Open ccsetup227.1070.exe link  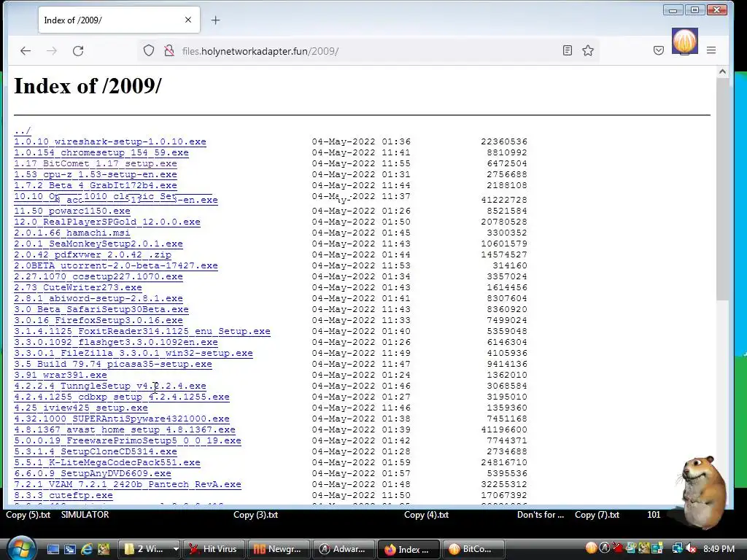click(98, 276)
